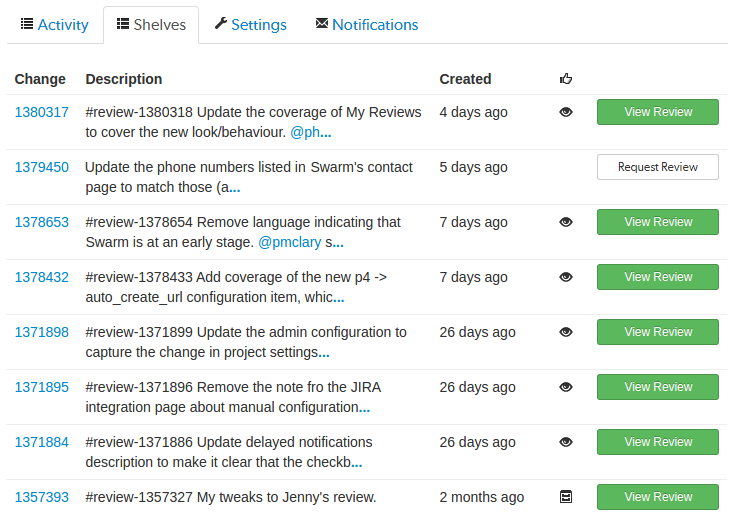Click archive status icon for change 1357393

(566, 497)
